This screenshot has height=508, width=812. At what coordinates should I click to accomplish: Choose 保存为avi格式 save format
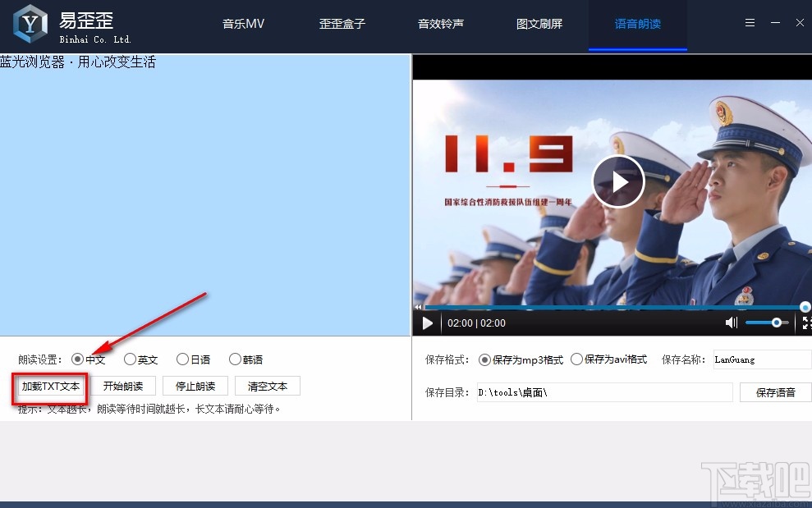click(x=576, y=359)
